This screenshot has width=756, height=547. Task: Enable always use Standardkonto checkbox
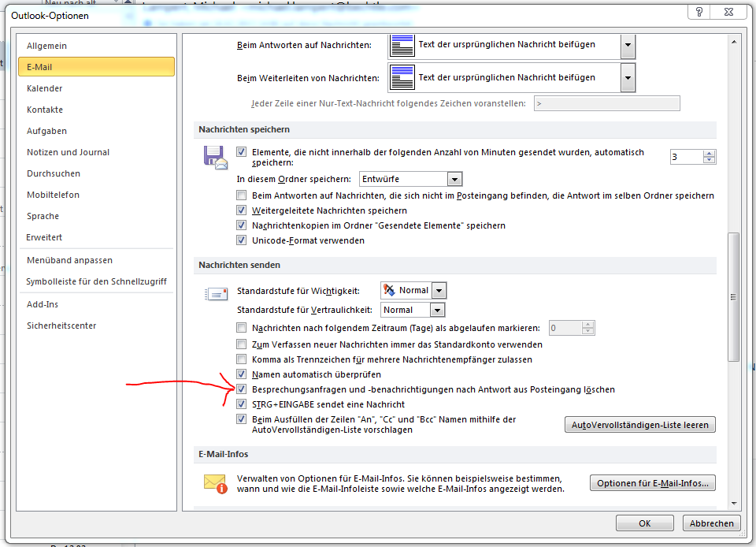pyautogui.click(x=241, y=344)
